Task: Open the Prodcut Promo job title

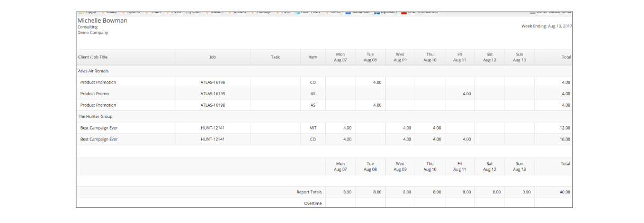Action: click(94, 94)
